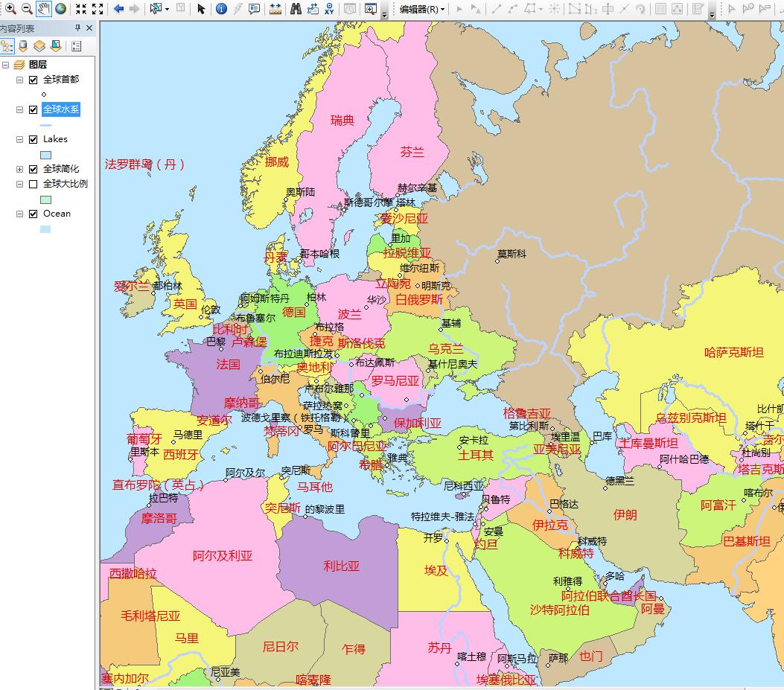Click the Lakes layer blue color swatch
Viewport: 784px width, 690px height.
46,153
